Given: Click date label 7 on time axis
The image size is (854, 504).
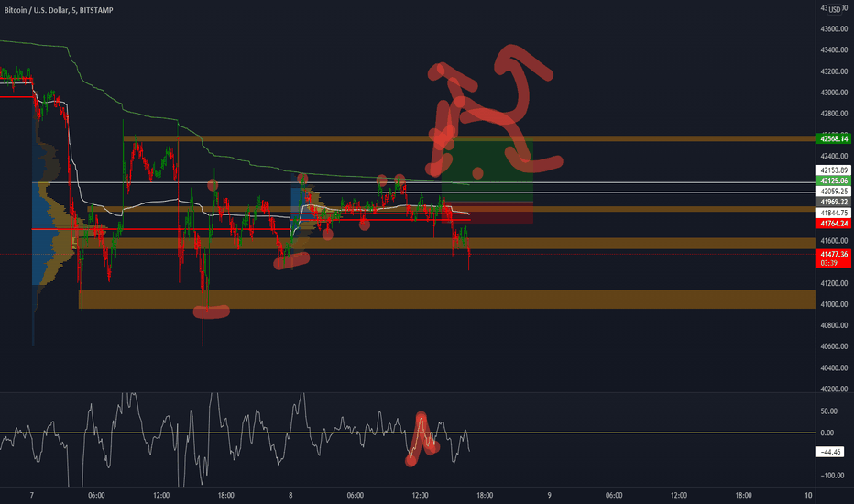Looking at the screenshot, I should coord(31,495).
